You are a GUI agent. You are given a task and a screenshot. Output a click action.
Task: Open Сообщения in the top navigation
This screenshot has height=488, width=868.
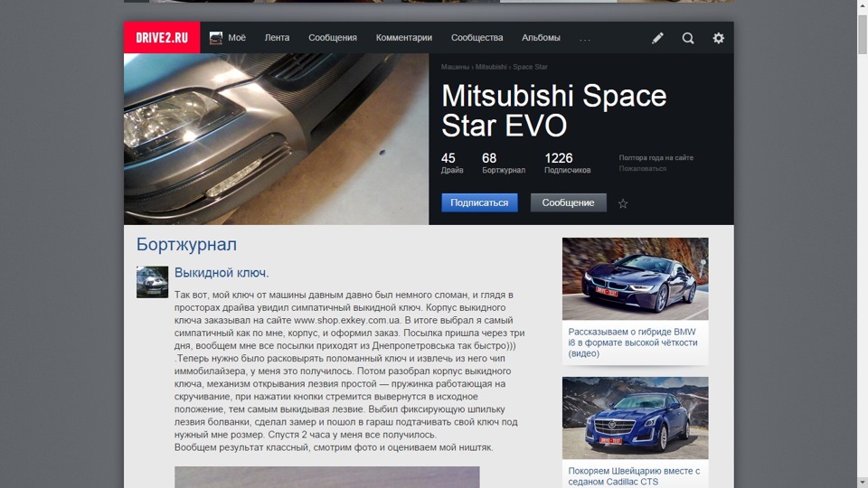coord(333,38)
